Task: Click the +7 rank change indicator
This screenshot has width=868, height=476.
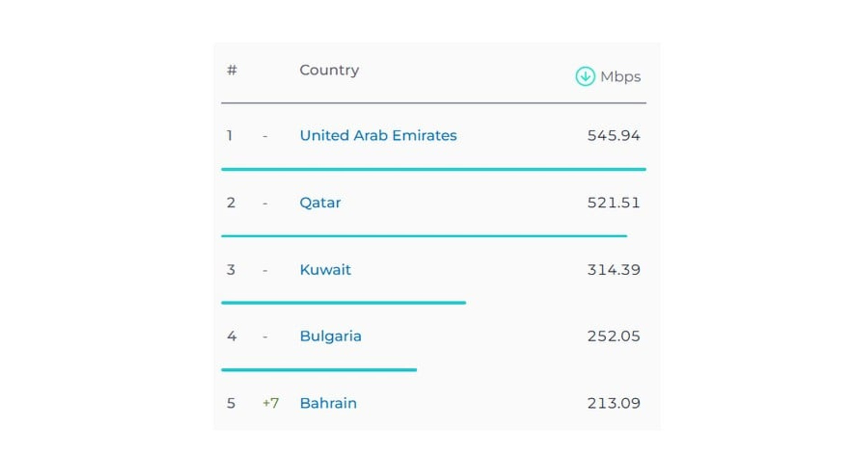Action: coord(271,403)
